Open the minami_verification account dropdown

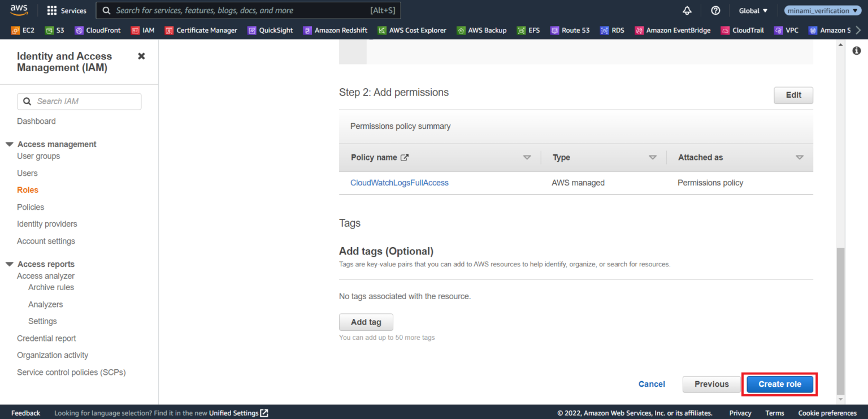(x=822, y=10)
